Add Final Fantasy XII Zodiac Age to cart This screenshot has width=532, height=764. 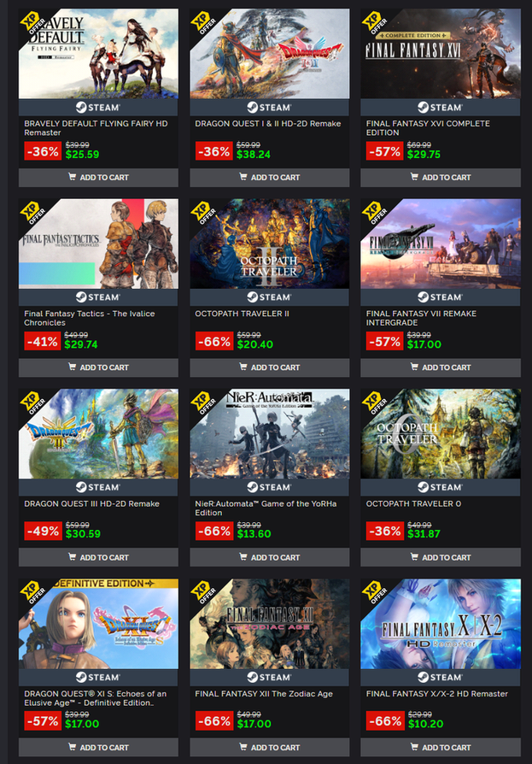[269, 748]
